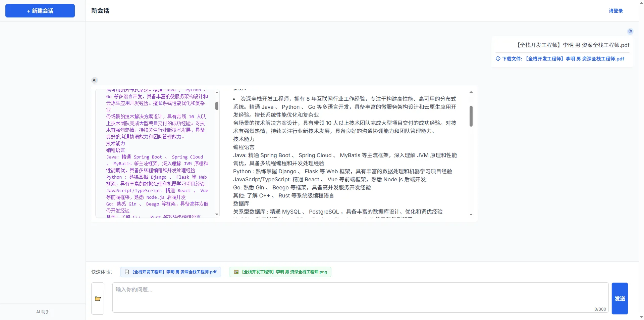644x320 pixels.
Task: Click 关系型数据库 MySQL line in right pane
Action: pos(338,212)
